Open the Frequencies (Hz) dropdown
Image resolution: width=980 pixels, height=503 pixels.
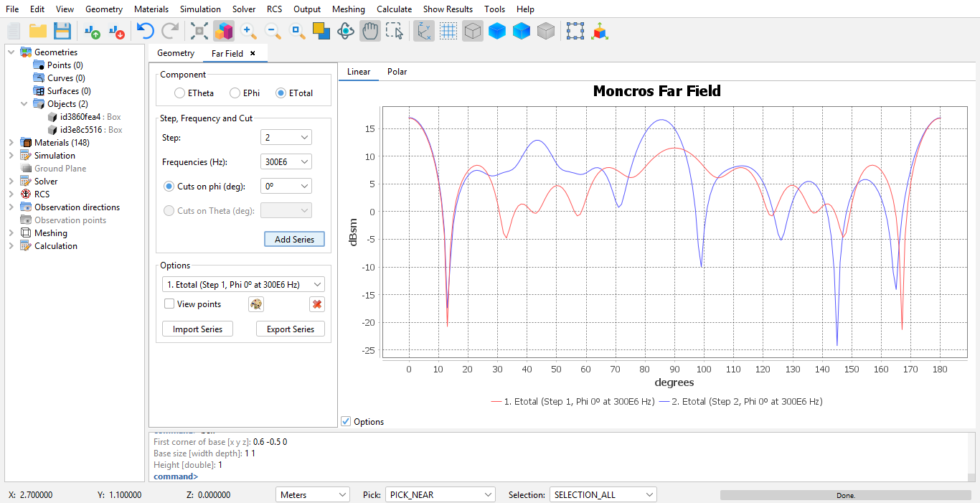286,162
